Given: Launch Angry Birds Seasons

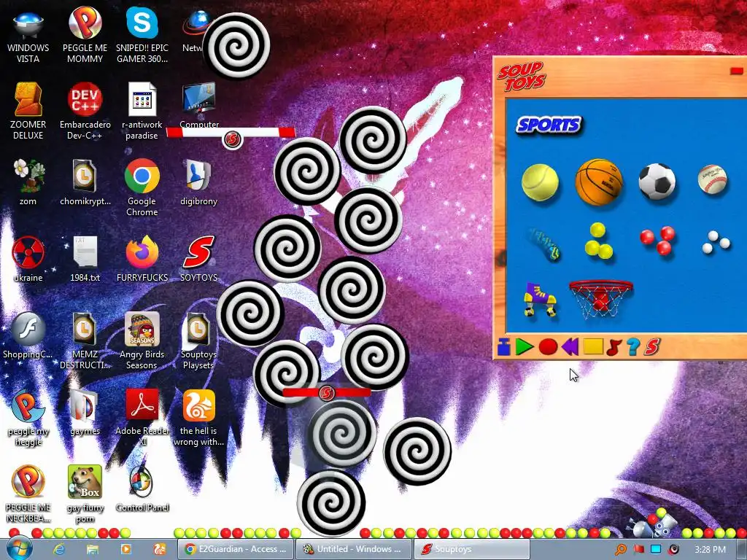Looking at the screenshot, I should click(x=142, y=341).
